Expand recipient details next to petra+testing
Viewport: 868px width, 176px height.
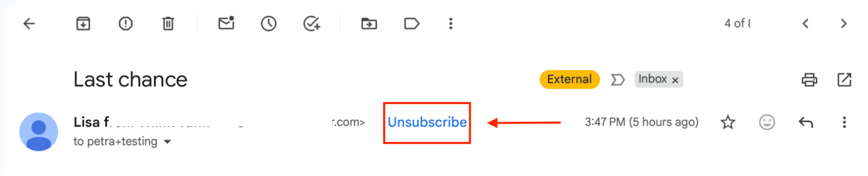[168, 142]
